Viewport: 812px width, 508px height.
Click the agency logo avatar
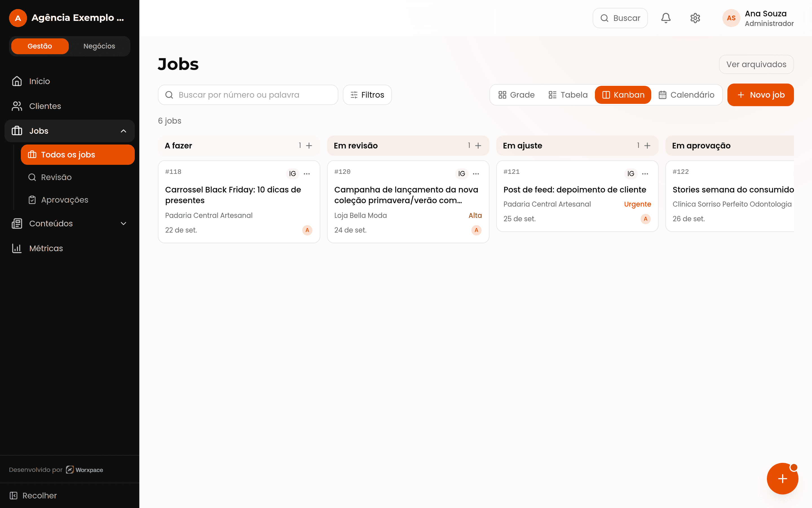pyautogui.click(x=18, y=18)
